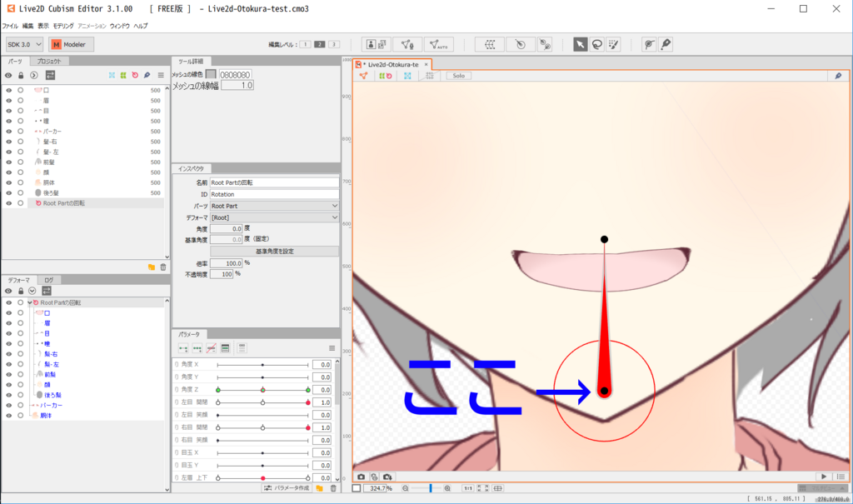Select the lasso selection tool
This screenshot has height=504, width=853.
pyautogui.click(x=596, y=45)
